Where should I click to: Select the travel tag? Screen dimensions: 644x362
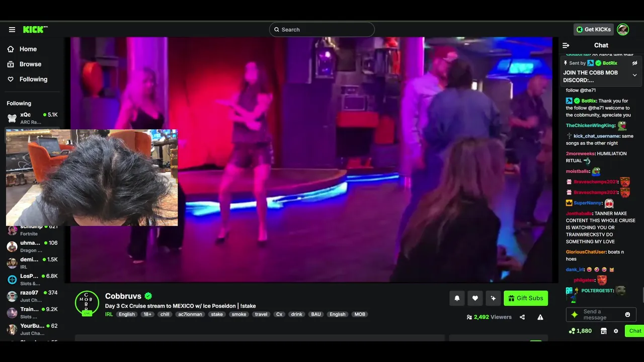[x=261, y=314]
